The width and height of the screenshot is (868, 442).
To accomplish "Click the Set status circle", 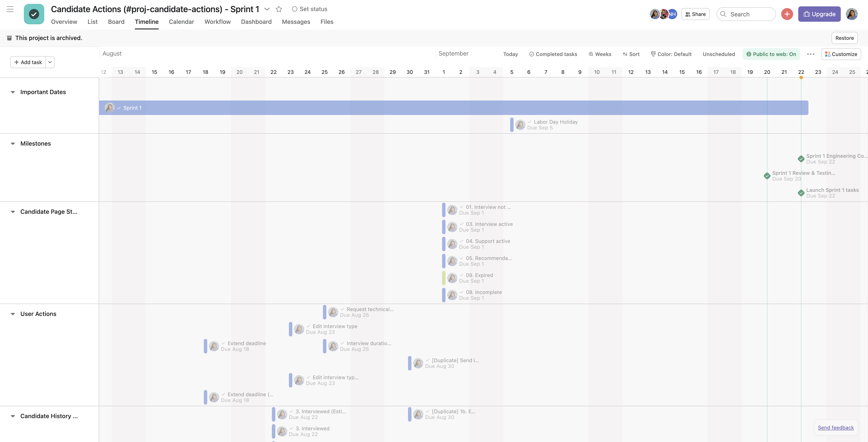I will [x=294, y=9].
